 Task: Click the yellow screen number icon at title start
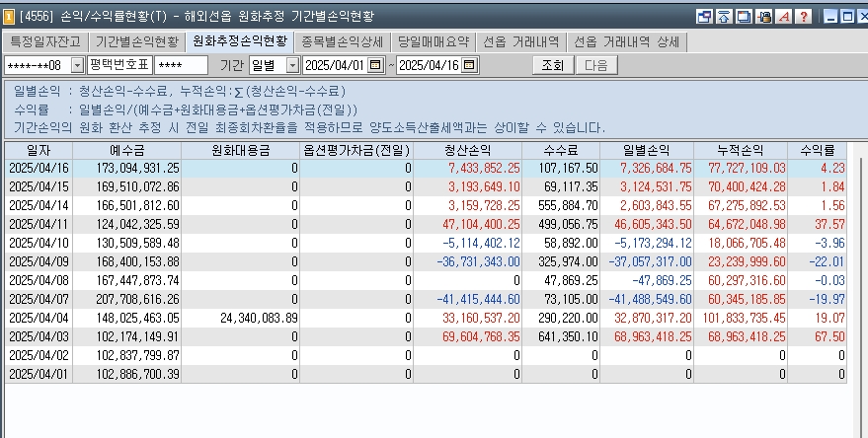(x=8, y=17)
